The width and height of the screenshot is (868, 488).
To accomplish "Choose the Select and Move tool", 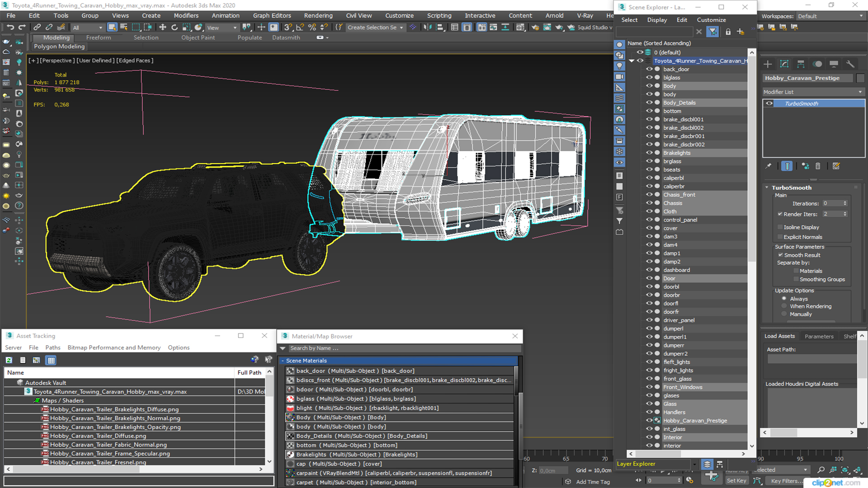I will 163,27.
